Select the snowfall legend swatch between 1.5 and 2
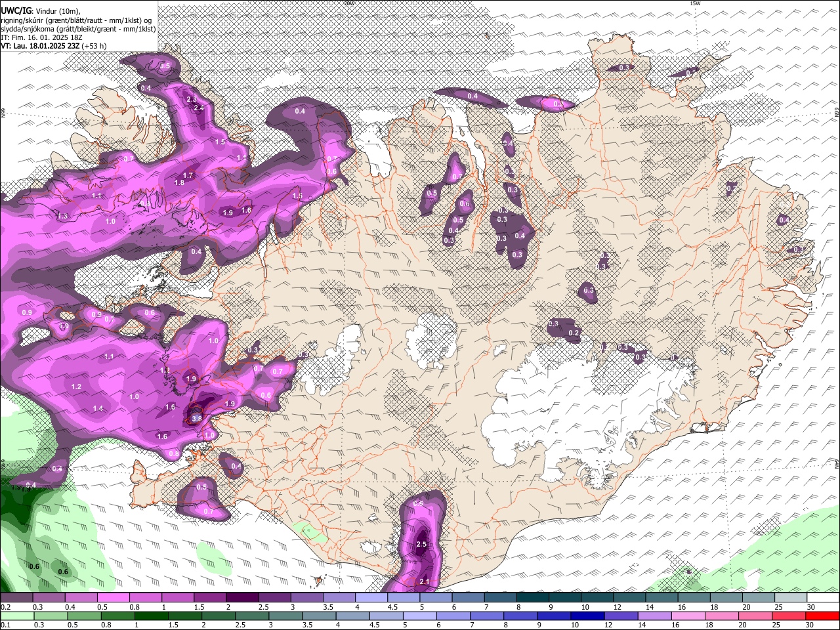This screenshot has width=840, height=630. point(210,598)
